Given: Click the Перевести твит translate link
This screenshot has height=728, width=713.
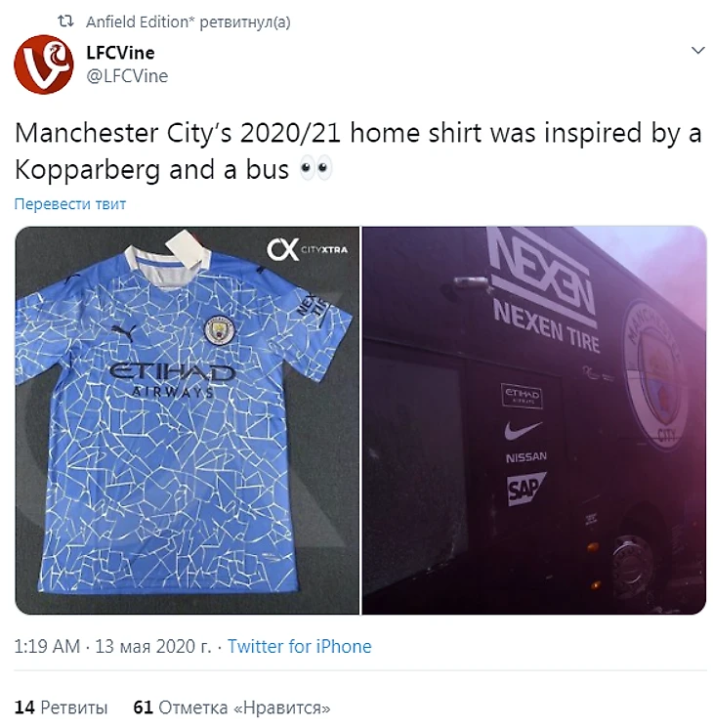Looking at the screenshot, I should (70, 204).
